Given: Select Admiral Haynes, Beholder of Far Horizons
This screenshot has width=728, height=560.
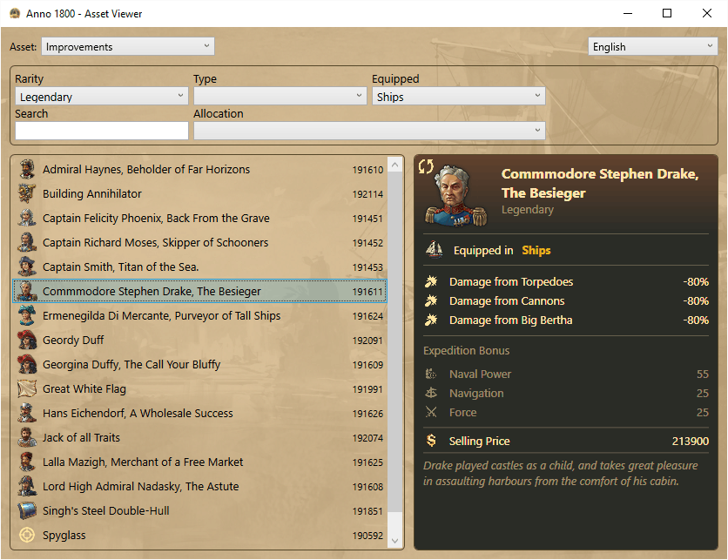Looking at the screenshot, I should pos(199,169).
